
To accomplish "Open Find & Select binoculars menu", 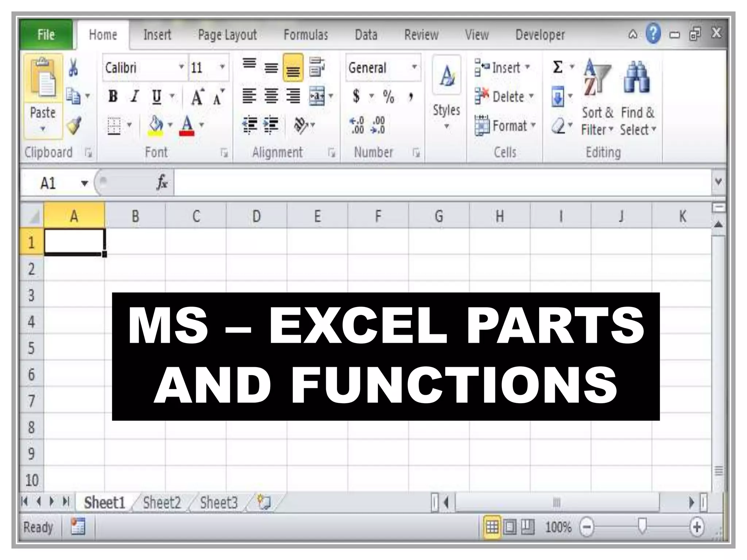I will 638,98.
